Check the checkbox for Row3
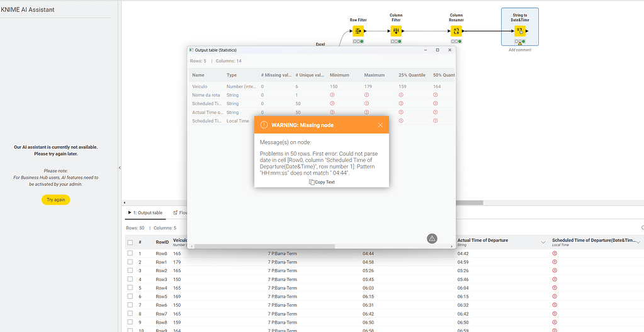 click(130, 280)
